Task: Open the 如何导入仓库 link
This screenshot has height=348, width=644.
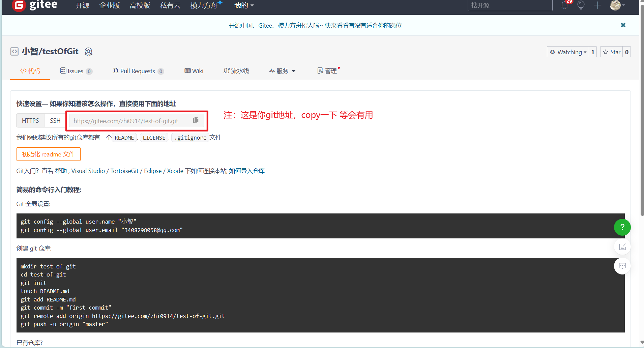Action: coord(247,171)
